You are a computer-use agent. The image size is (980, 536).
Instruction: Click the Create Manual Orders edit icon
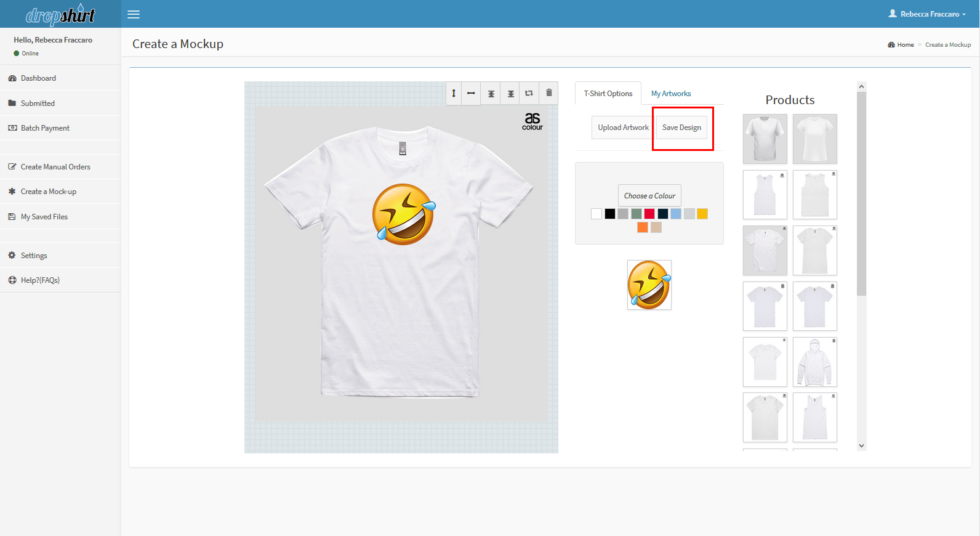[x=12, y=167]
